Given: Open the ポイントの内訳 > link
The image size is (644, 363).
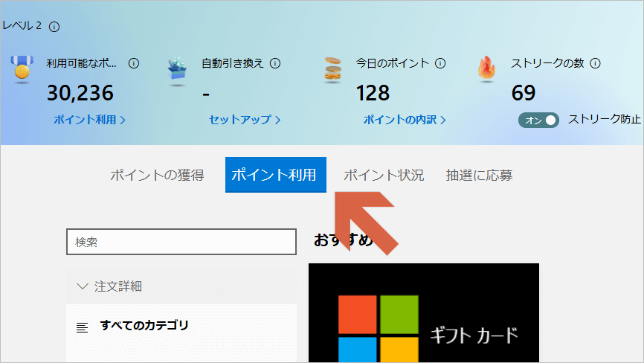Looking at the screenshot, I should (x=404, y=120).
